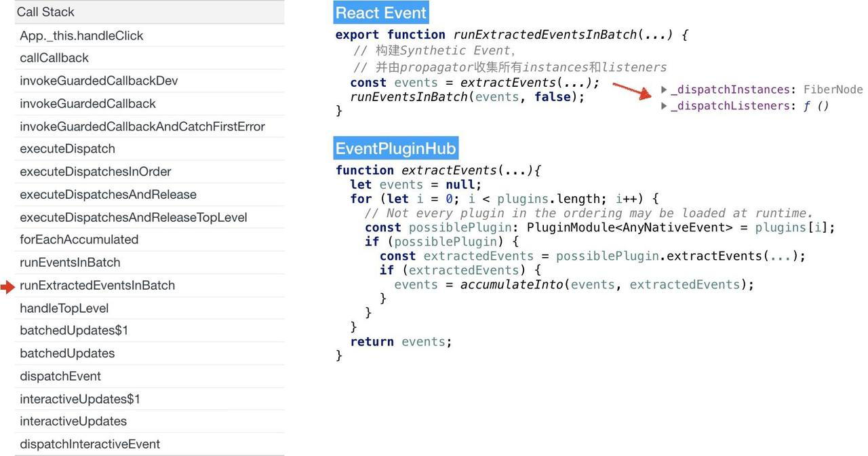Screen dimensions: 868x456
Task: Click the f () value of _dispatchListeners
Action: pos(816,106)
